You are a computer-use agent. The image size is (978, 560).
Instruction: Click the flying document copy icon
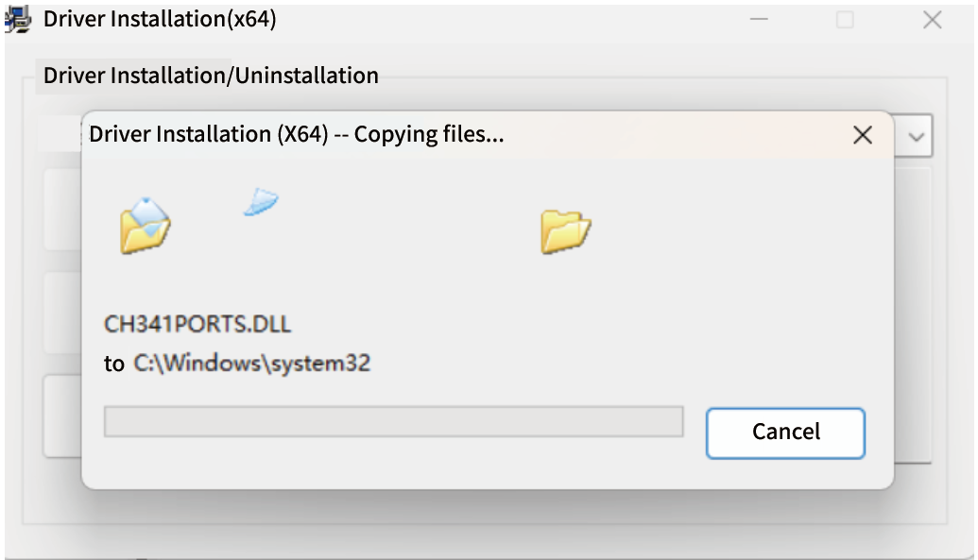click(x=261, y=202)
